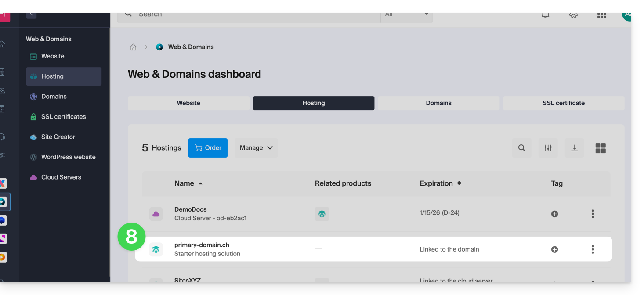Click the related product icon for DemoDocs
The width and height of the screenshot is (644, 295).
(322, 214)
